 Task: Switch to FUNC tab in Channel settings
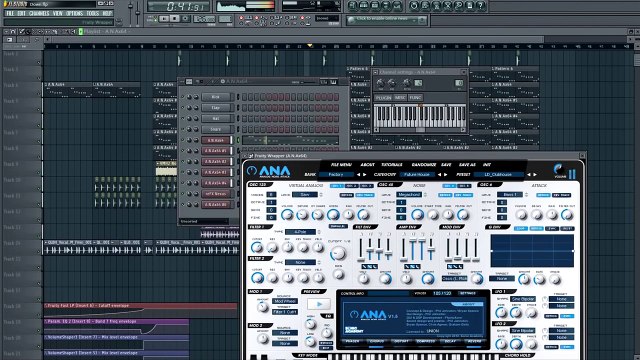(x=415, y=98)
